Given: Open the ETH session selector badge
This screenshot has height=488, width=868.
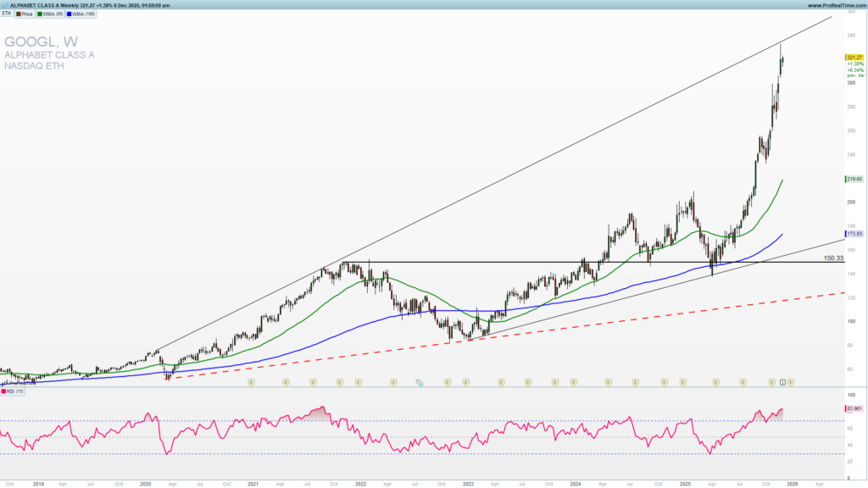Looking at the screenshot, I should (x=8, y=14).
